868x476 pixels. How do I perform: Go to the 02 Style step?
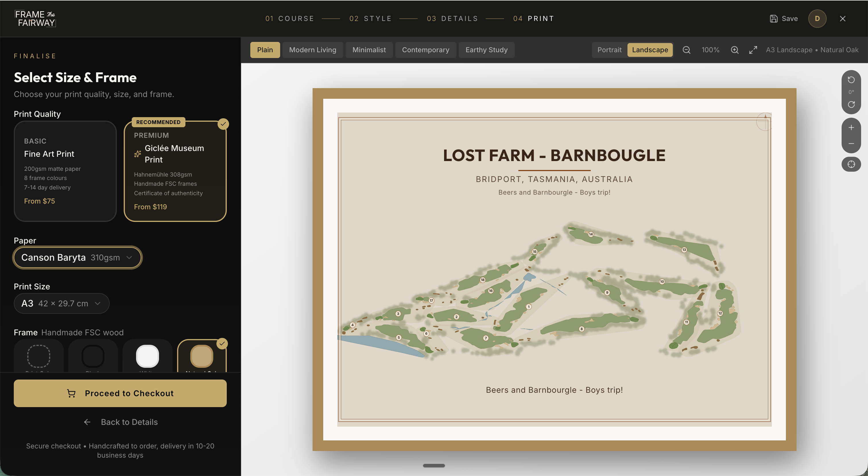370,19
